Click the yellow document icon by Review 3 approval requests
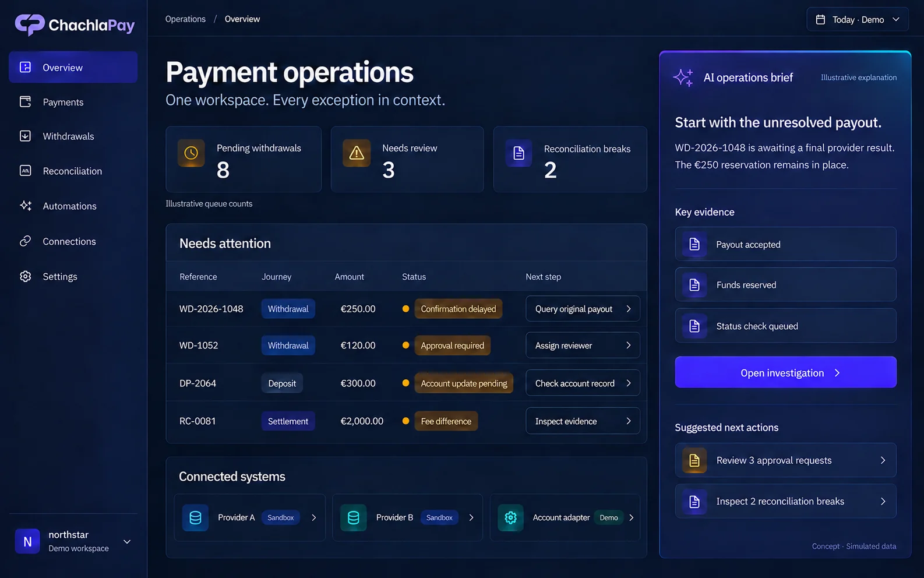Viewport: 924px width, 578px height. coord(694,460)
